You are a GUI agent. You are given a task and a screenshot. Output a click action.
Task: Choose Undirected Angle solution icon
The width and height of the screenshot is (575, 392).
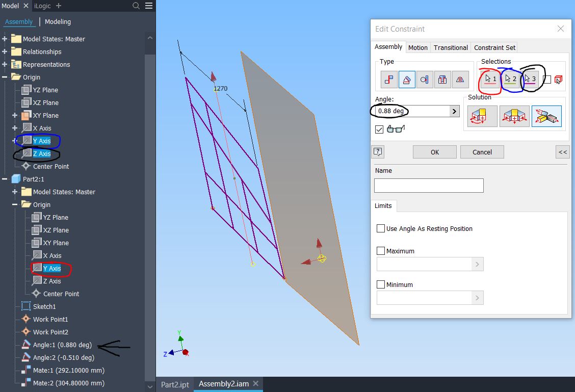pyautogui.click(x=514, y=116)
